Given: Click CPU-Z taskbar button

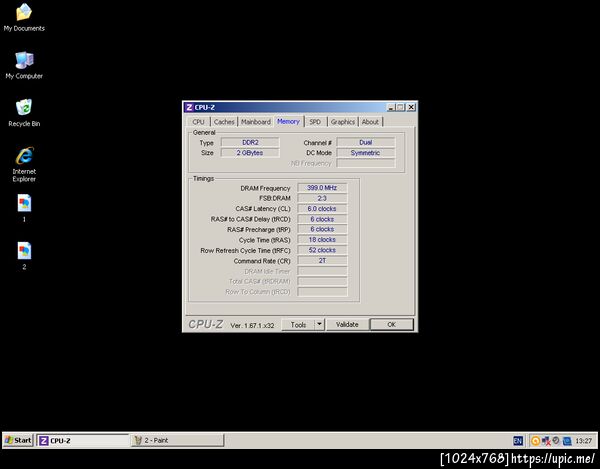Looking at the screenshot, I should (82, 440).
